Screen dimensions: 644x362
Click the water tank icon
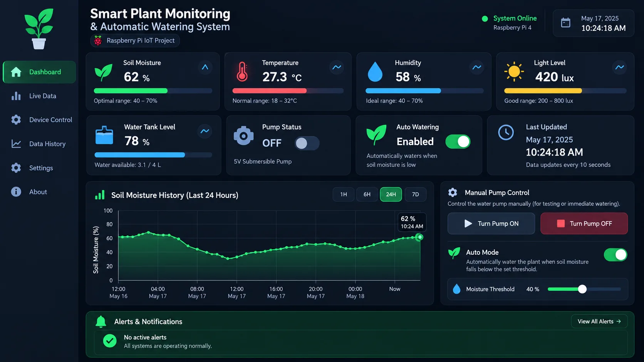104,135
